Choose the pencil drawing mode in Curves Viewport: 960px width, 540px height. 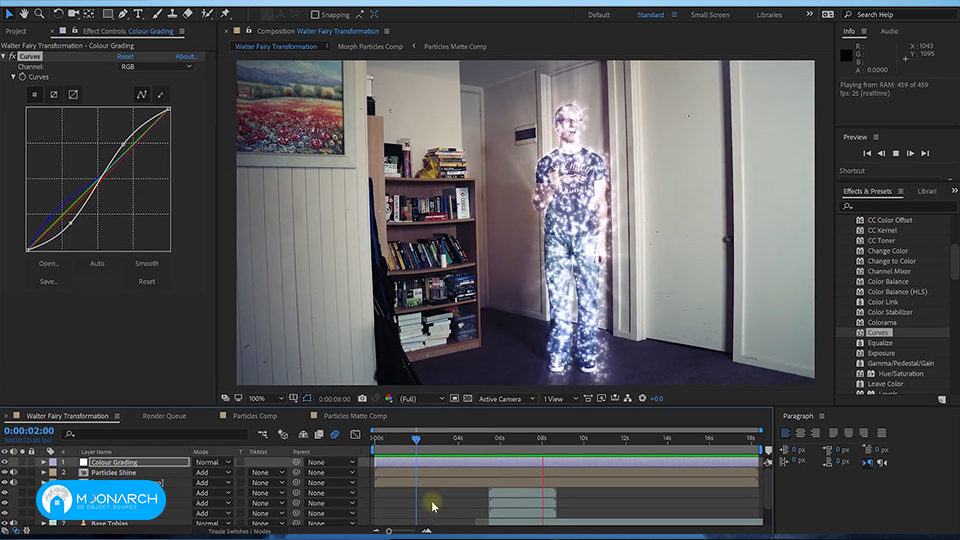click(160, 94)
